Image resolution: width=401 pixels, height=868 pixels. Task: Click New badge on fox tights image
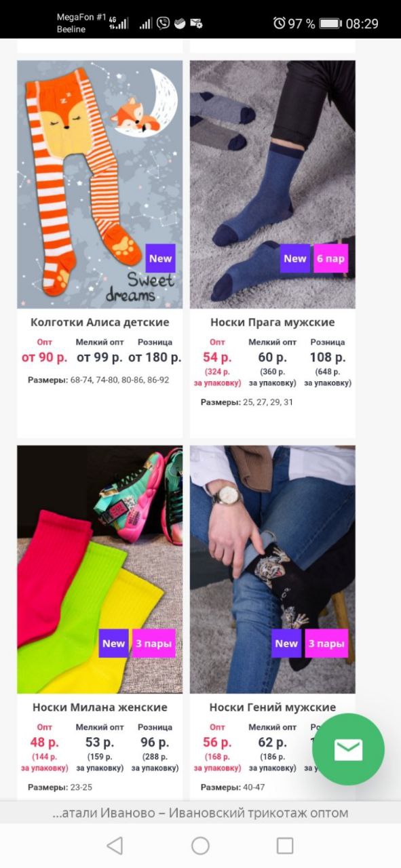tap(161, 258)
